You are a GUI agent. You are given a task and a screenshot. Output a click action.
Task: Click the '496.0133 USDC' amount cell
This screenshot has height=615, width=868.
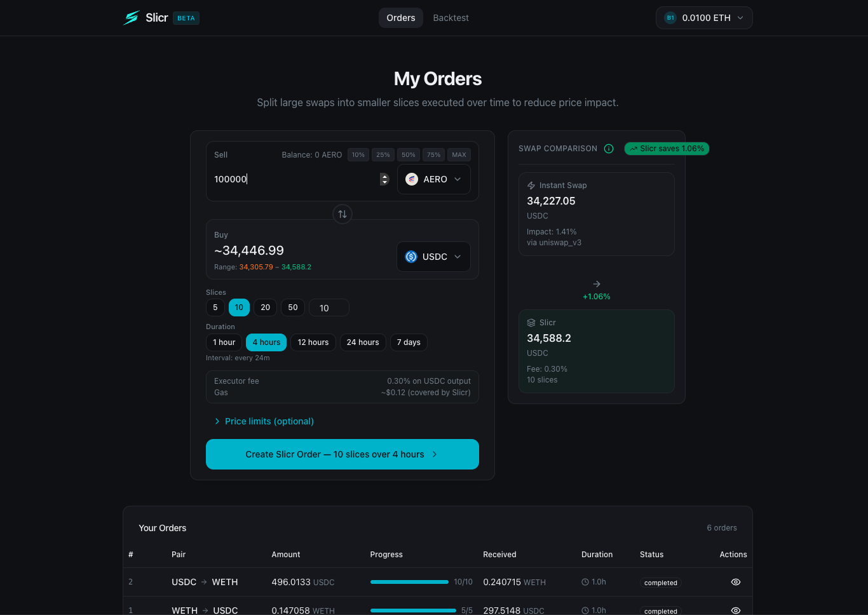tap(303, 582)
